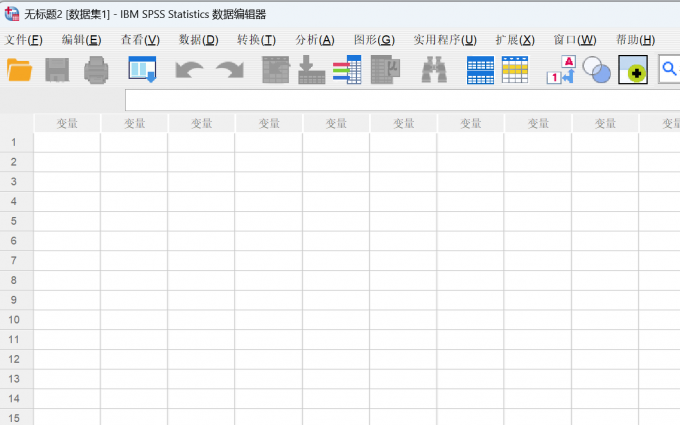This screenshot has height=425, width=680.
Task: Select row header 15
Action: click(16, 417)
